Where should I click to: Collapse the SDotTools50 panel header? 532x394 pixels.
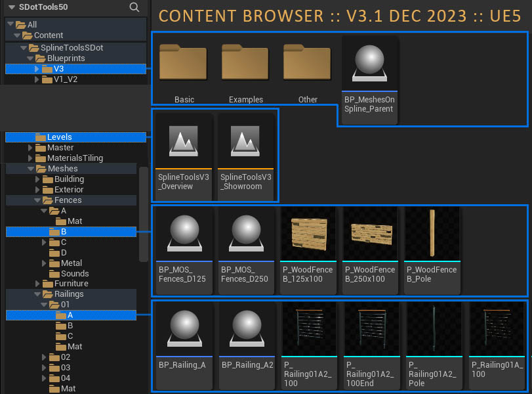11,7
